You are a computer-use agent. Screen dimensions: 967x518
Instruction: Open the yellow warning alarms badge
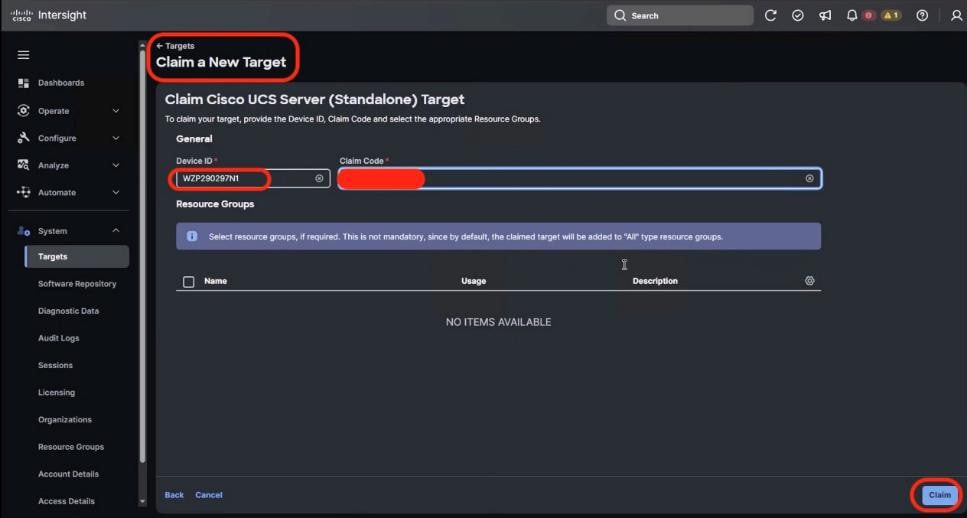892,15
